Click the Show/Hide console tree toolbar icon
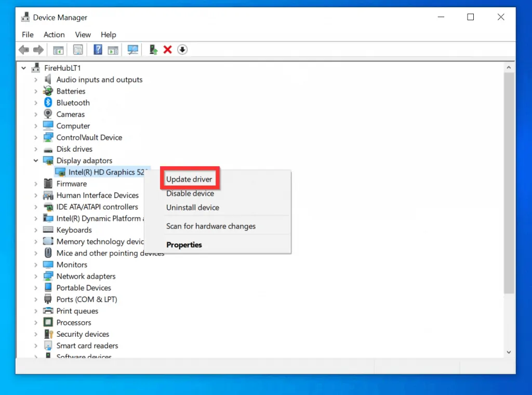The height and width of the screenshot is (395, 532). pos(58,49)
